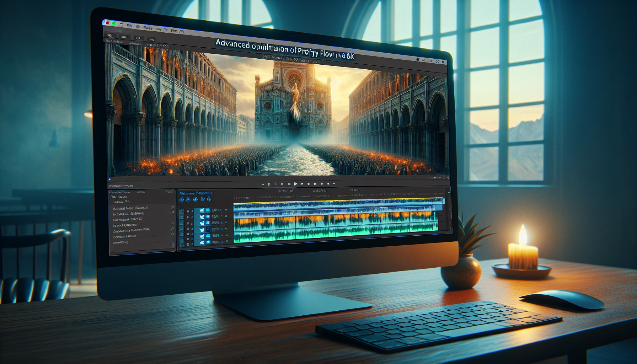The height and width of the screenshot is (364, 637).
Task: Click the paperclip icon at media panel bottom
Action: 172,245
